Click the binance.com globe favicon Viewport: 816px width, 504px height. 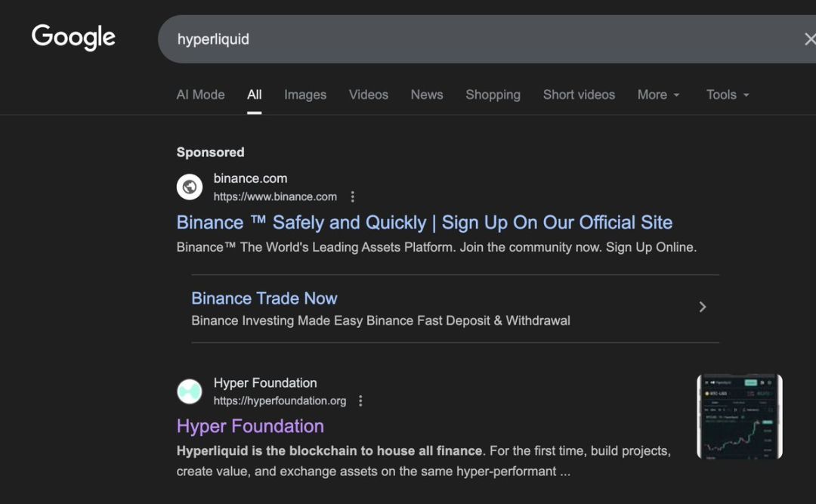click(x=189, y=186)
